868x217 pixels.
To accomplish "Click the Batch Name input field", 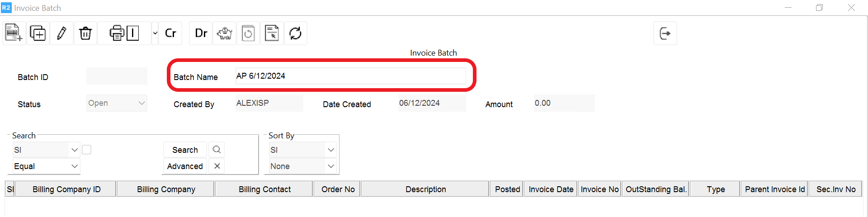I will [350, 76].
